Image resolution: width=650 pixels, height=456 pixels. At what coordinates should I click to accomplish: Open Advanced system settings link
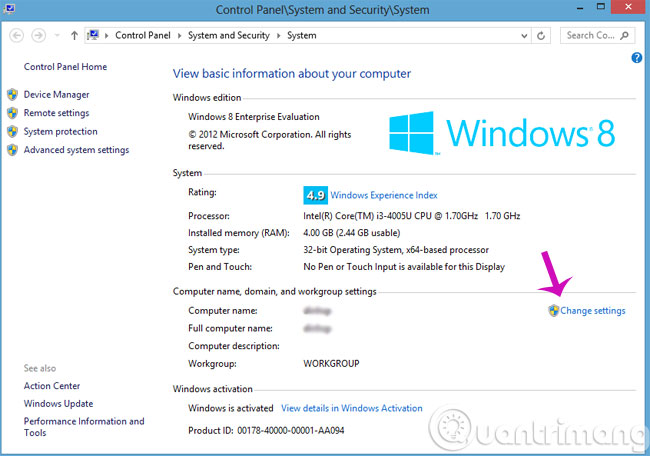[76, 150]
